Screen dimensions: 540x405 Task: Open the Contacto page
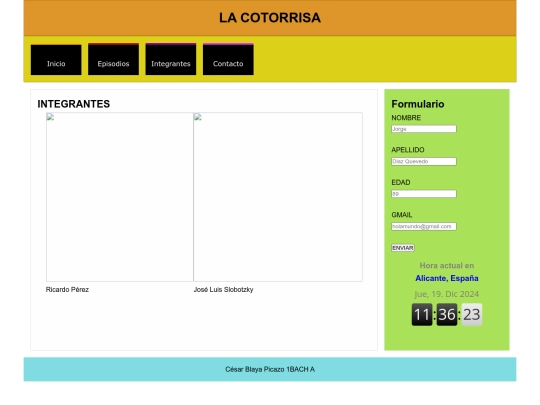[x=228, y=59]
